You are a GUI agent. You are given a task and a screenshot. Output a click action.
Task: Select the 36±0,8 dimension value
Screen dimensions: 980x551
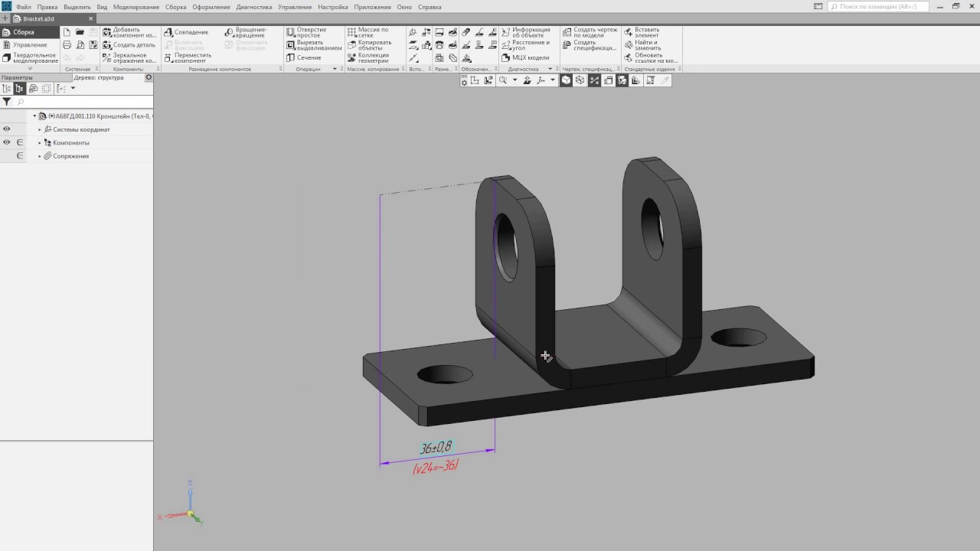tap(436, 448)
